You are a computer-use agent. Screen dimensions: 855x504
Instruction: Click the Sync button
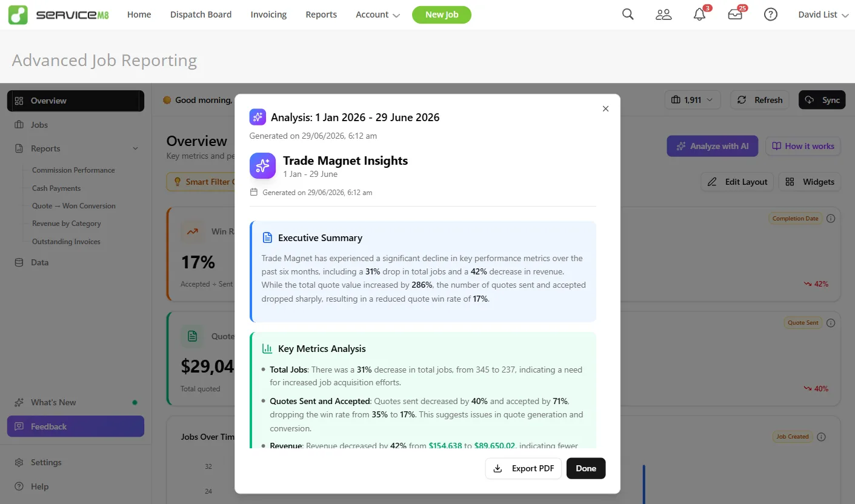(x=822, y=100)
